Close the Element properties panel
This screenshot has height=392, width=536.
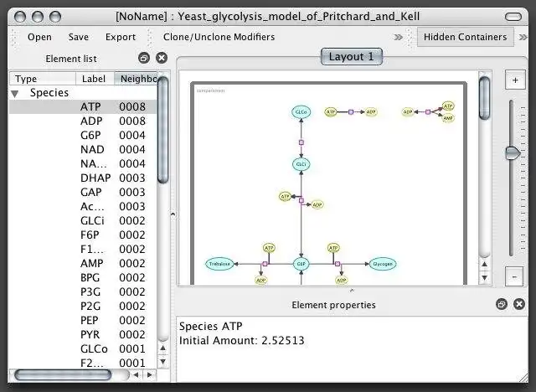(519, 304)
